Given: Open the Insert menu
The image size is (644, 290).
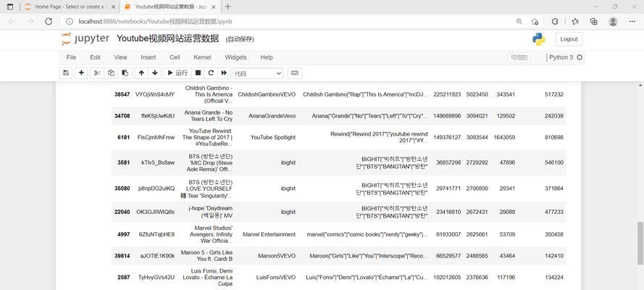Looking at the screenshot, I should 149,57.
